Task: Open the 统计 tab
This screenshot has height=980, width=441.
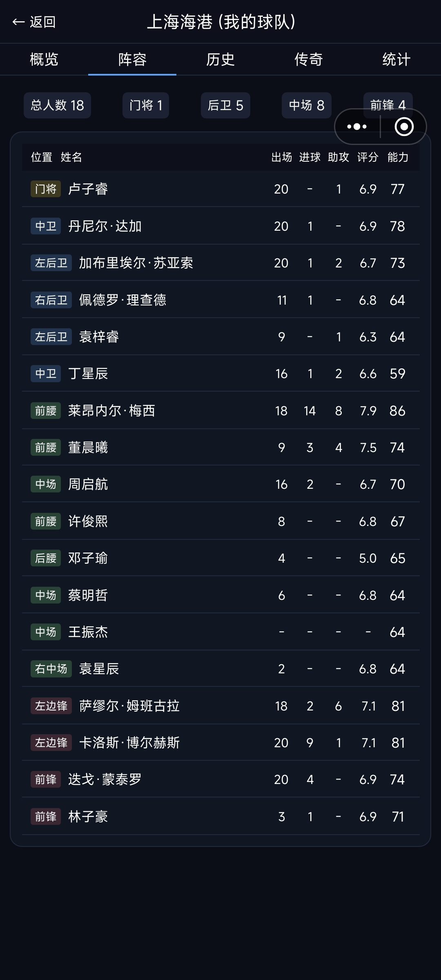Action: coord(396,60)
